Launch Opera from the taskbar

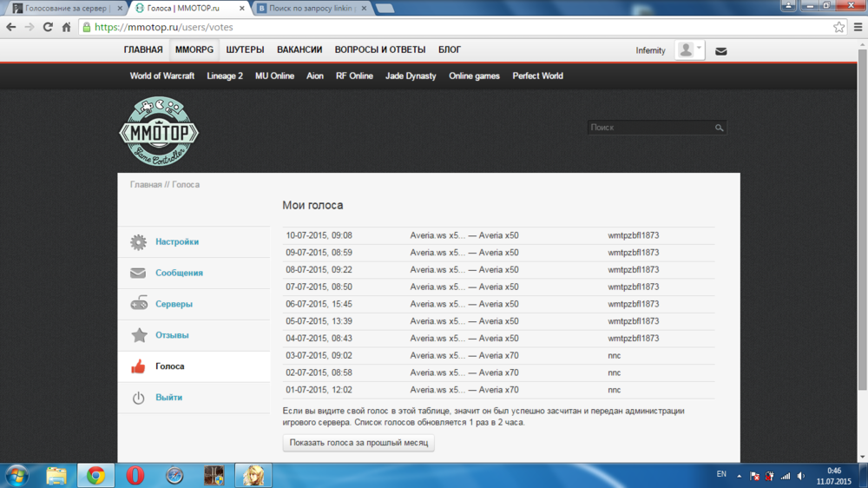point(135,475)
